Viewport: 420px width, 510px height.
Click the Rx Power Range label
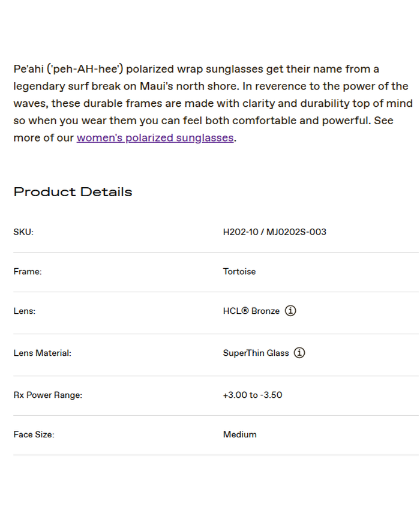point(47,395)
